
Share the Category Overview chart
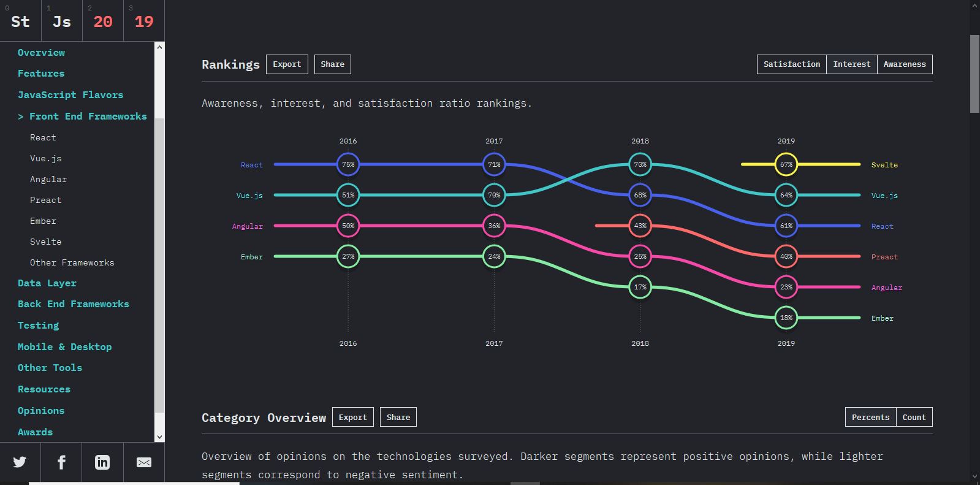click(x=398, y=418)
